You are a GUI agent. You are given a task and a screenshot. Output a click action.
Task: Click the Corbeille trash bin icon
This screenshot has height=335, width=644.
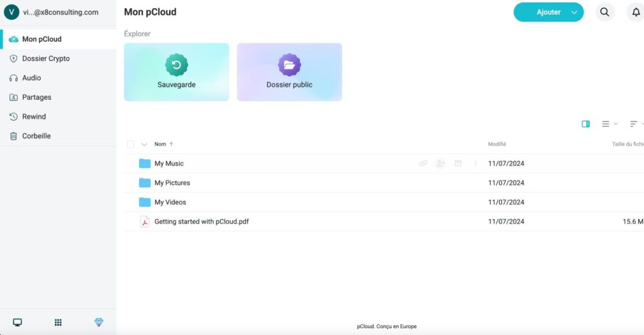tap(14, 136)
